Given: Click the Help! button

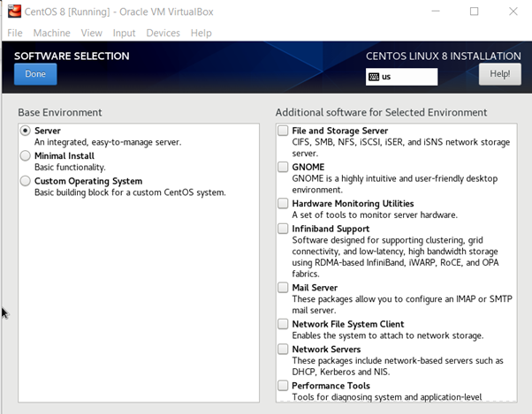Looking at the screenshot, I should click(x=499, y=75).
